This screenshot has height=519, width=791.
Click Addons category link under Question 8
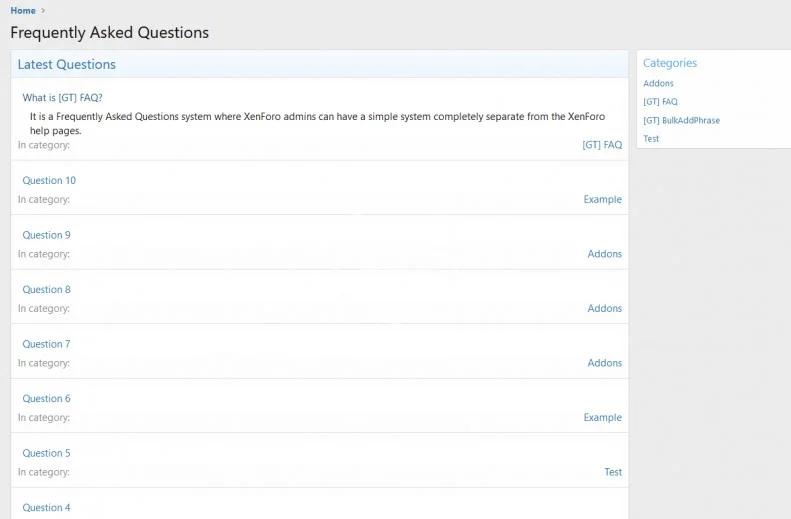click(604, 308)
